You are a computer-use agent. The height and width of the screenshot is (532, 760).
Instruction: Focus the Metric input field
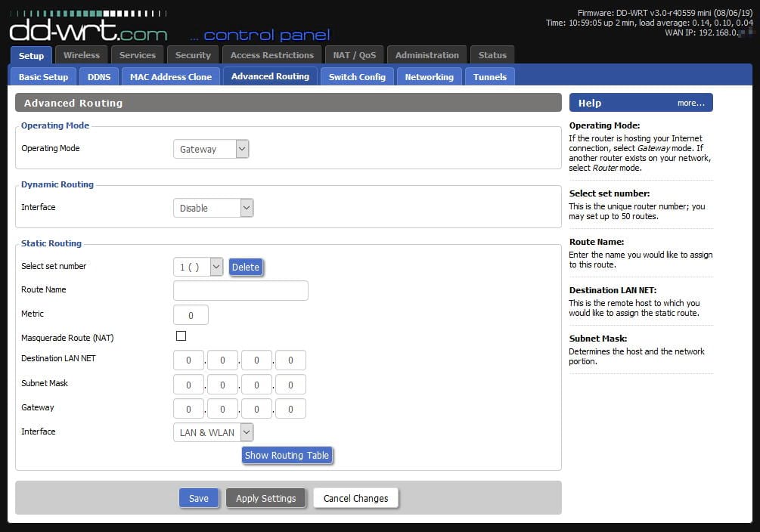[191, 315]
